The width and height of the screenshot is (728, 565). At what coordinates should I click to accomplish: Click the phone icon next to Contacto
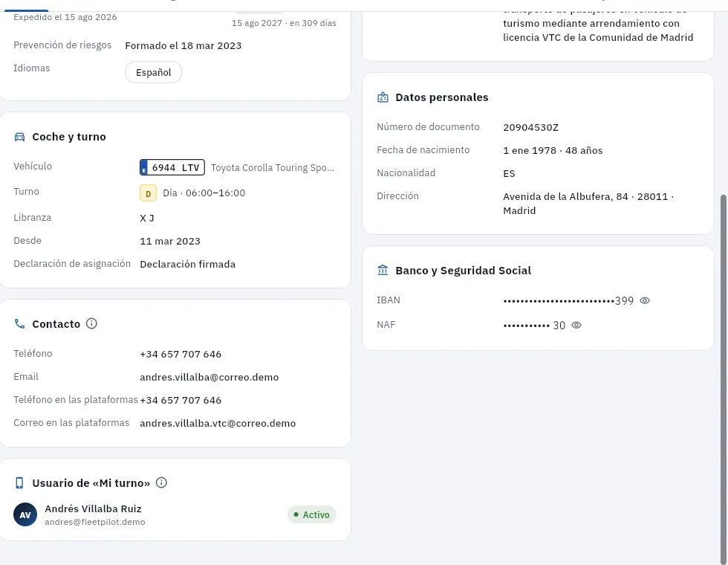click(19, 324)
